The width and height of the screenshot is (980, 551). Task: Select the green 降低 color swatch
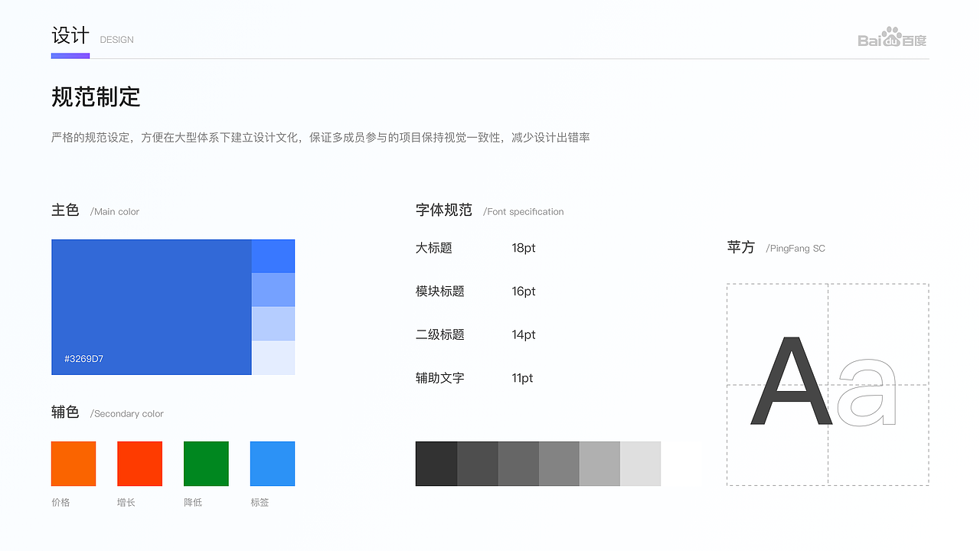[x=206, y=463]
